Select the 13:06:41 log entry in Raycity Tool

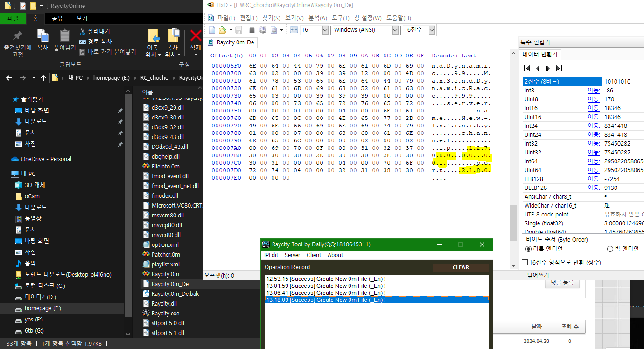[377, 293]
